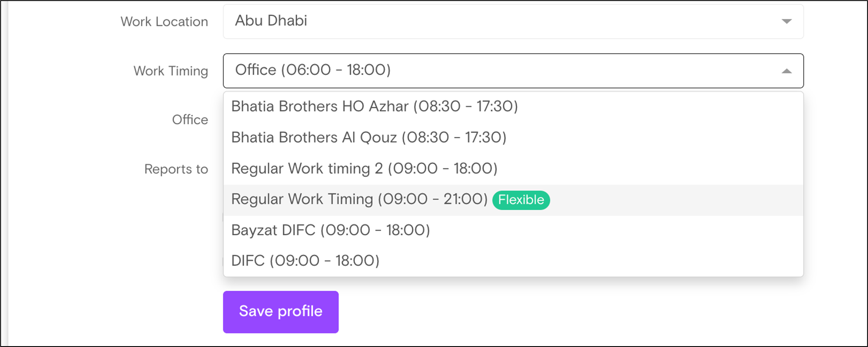868x347 pixels.
Task: Click the Work Timing combo box field
Action: [513, 71]
